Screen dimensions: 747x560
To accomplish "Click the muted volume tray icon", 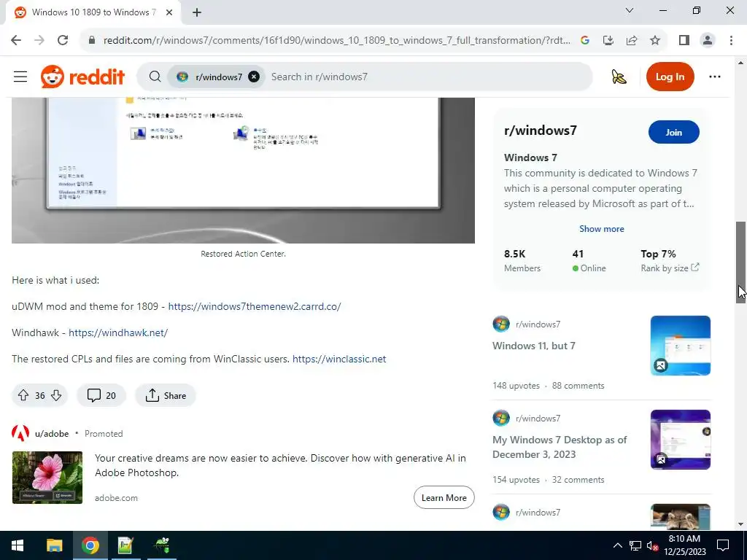I will point(653,545).
